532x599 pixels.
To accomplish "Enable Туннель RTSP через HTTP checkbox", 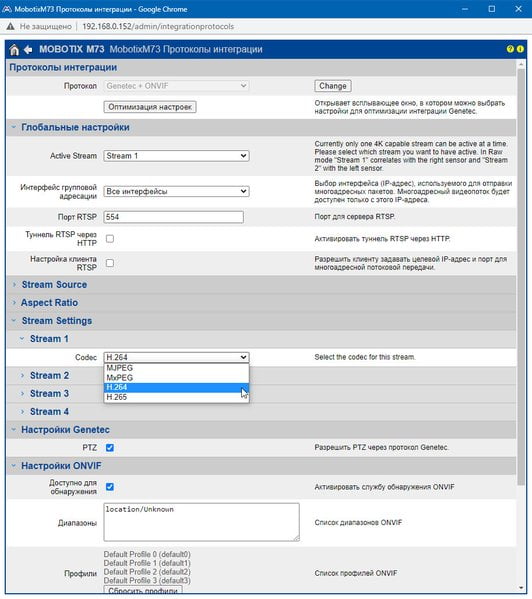I will click(x=110, y=239).
